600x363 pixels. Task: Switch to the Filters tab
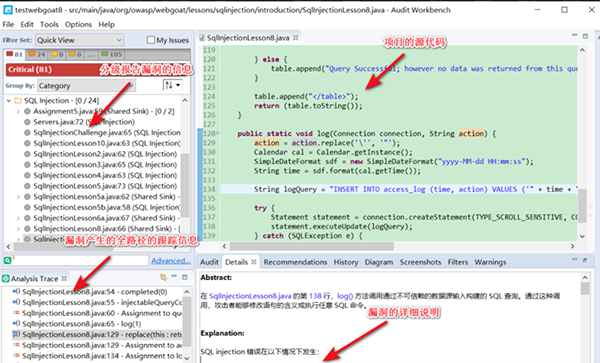click(458, 262)
